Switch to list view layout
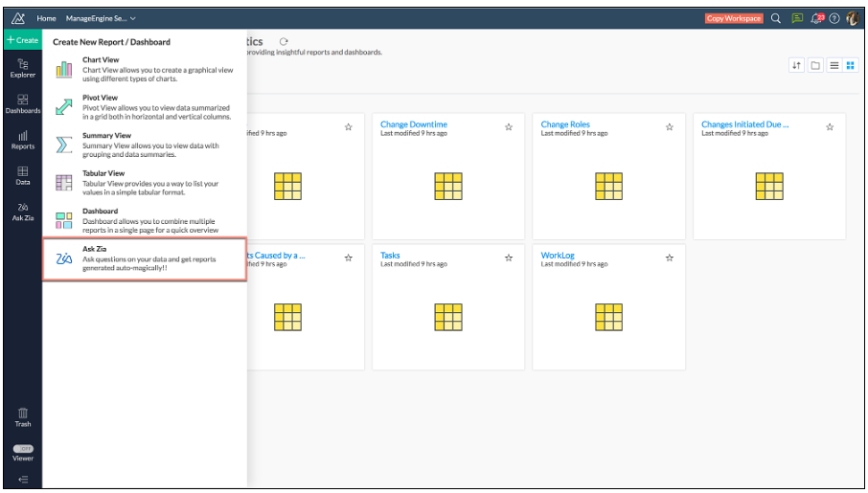 (834, 65)
